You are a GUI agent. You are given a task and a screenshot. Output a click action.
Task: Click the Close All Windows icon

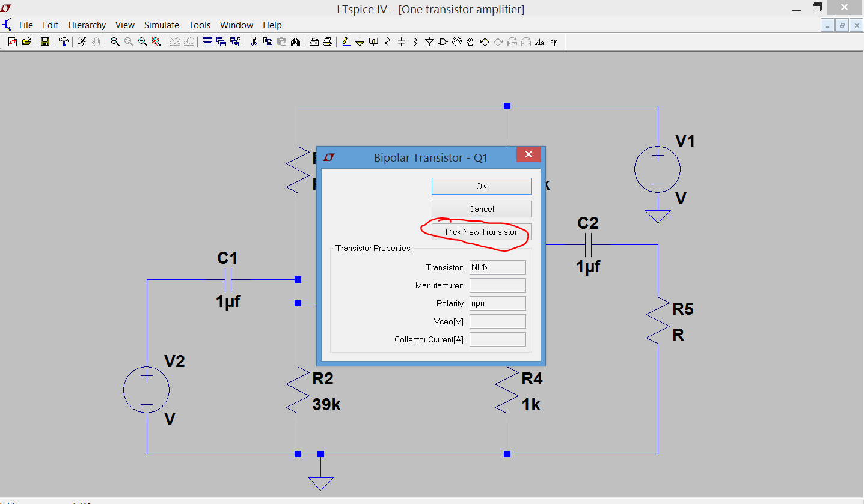pos(234,42)
